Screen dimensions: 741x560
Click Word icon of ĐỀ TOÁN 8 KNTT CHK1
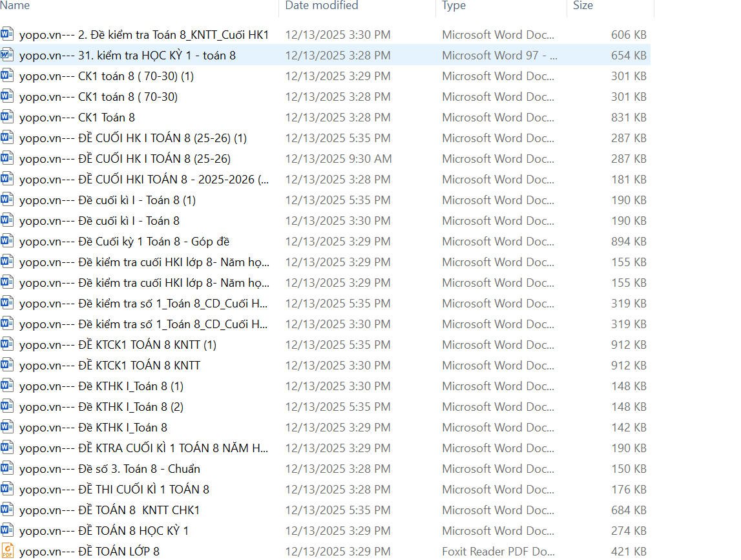tap(8, 510)
